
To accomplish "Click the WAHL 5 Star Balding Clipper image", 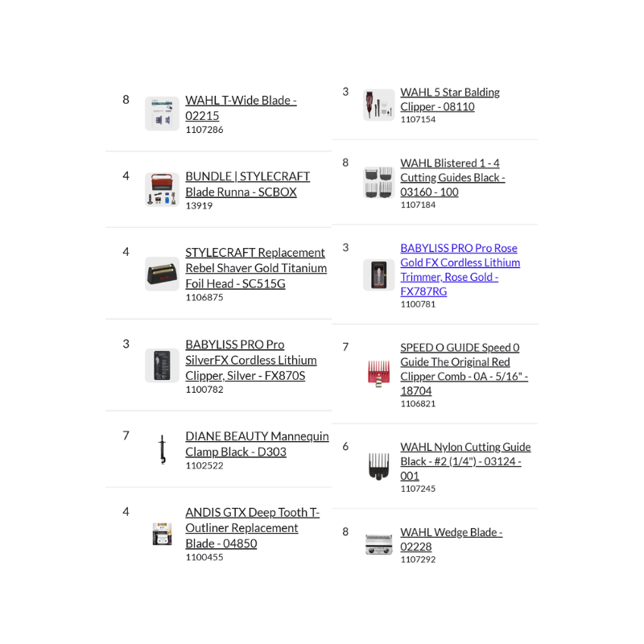I will coord(378,105).
